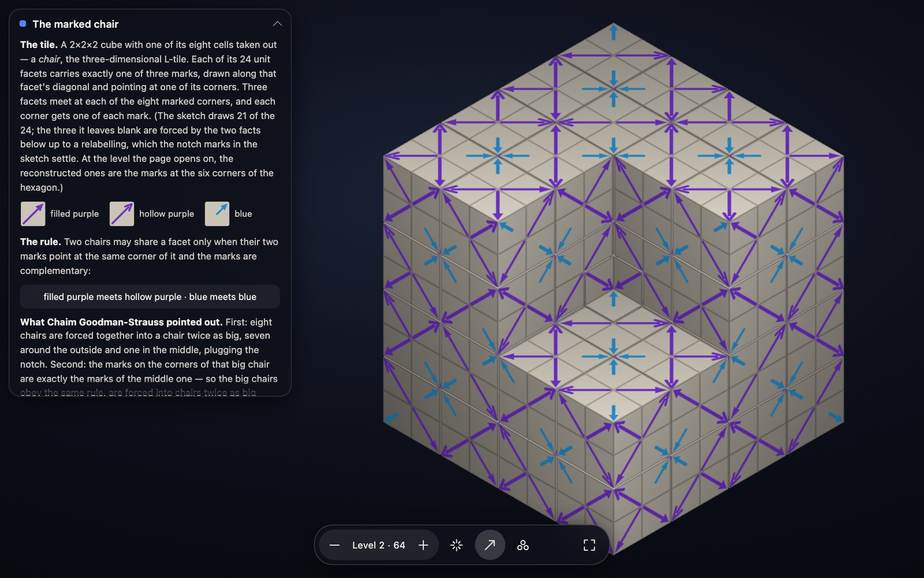This screenshot has height=578, width=924.
Task: Click the sunburst explode icon in toolbar
Action: pos(456,545)
